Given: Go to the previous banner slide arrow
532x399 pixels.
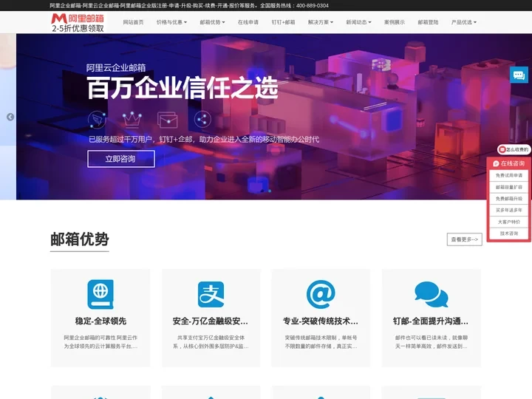Looking at the screenshot, I should (x=10, y=117).
